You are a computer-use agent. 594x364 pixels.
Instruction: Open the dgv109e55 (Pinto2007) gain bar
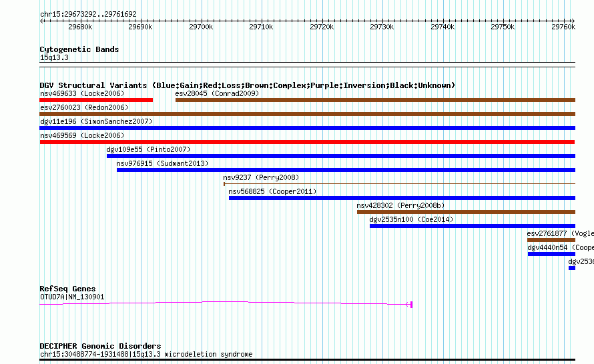(x=341, y=156)
